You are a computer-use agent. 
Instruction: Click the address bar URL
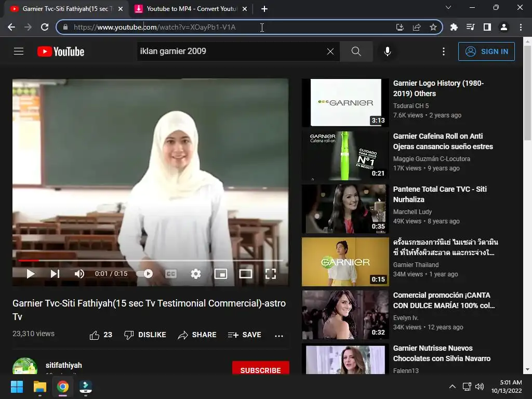click(154, 27)
